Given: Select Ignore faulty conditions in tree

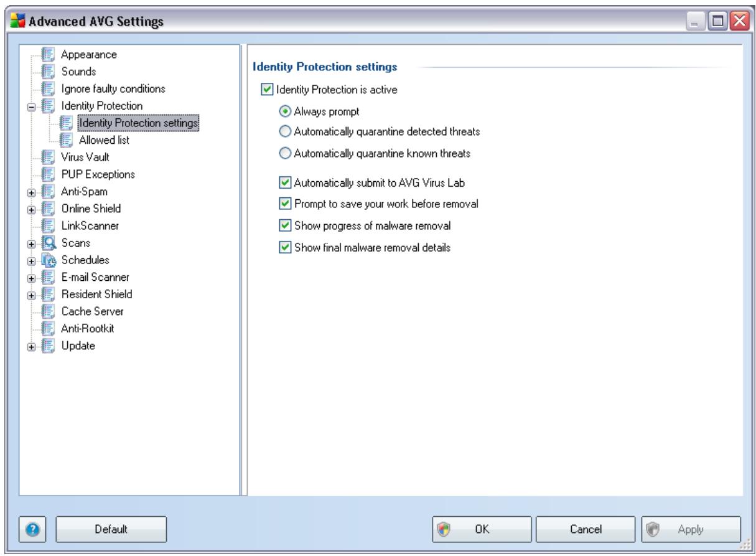Looking at the screenshot, I should tap(113, 88).
